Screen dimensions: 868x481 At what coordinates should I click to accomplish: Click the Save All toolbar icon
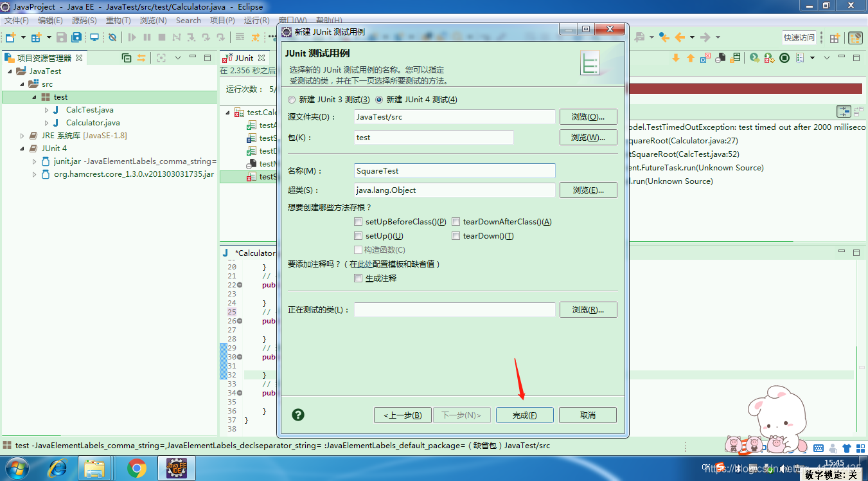click(76, 37)
